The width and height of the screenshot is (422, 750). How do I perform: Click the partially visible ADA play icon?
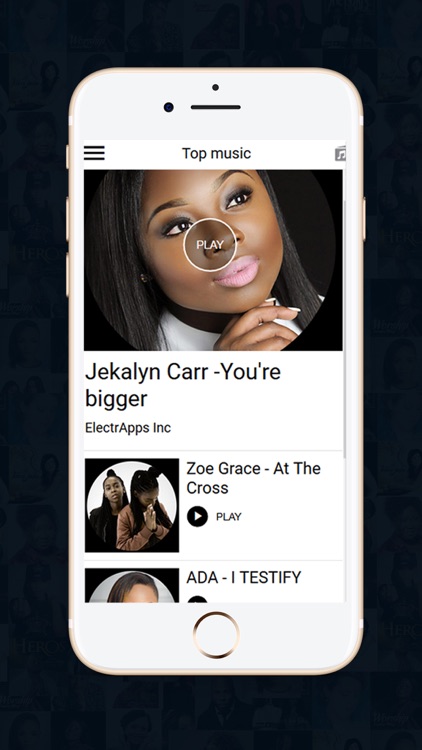[x=198, y=599]
